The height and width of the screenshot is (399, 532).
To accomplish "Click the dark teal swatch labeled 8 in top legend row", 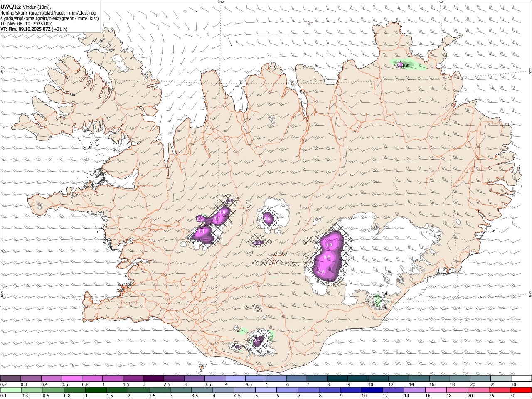I will (337, 379).
